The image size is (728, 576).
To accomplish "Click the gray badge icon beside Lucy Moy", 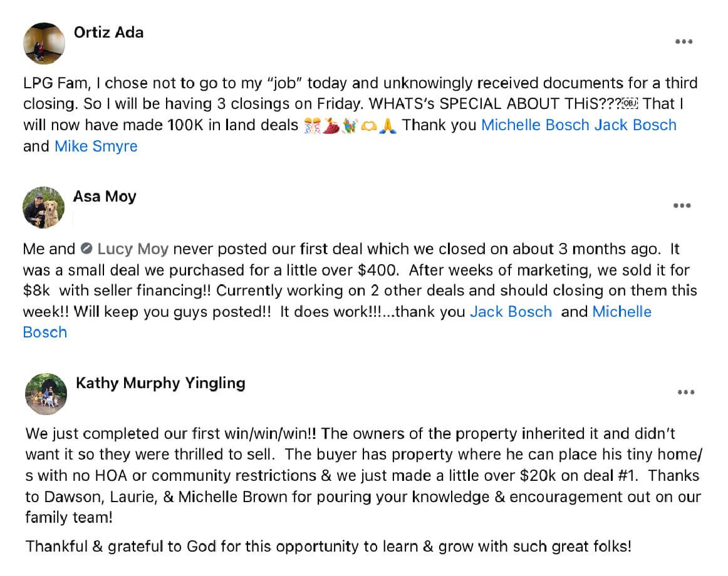I will coord(87,249).
